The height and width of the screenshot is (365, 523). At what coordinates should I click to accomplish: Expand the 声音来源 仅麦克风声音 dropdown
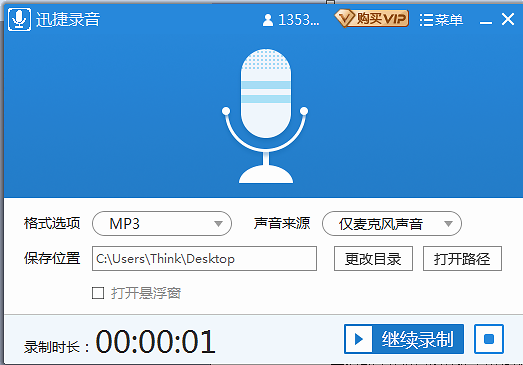click(392, 224)
